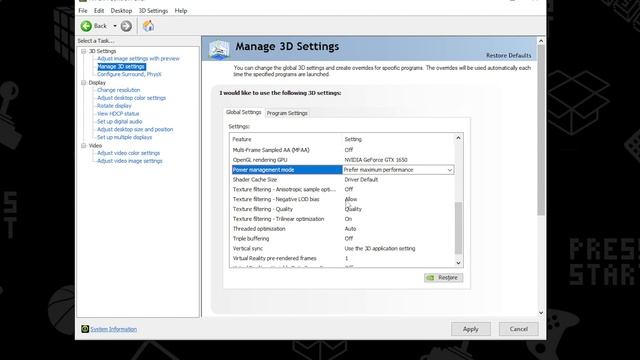The width and height of the screenshot is (640, 360).
Task: Open the Desktop menu
Action: [121, 11]
